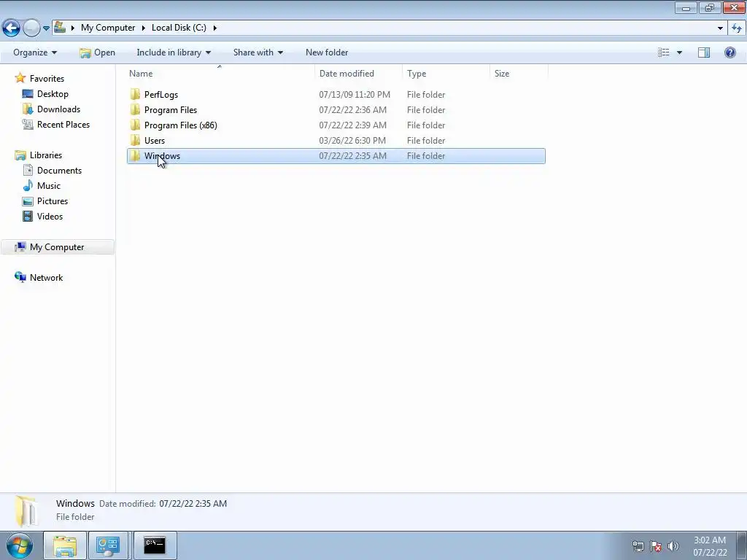Change your view using the views icon
Image resolution: width=747 pixels, height=560 pixels.
(x=664, y=52)
